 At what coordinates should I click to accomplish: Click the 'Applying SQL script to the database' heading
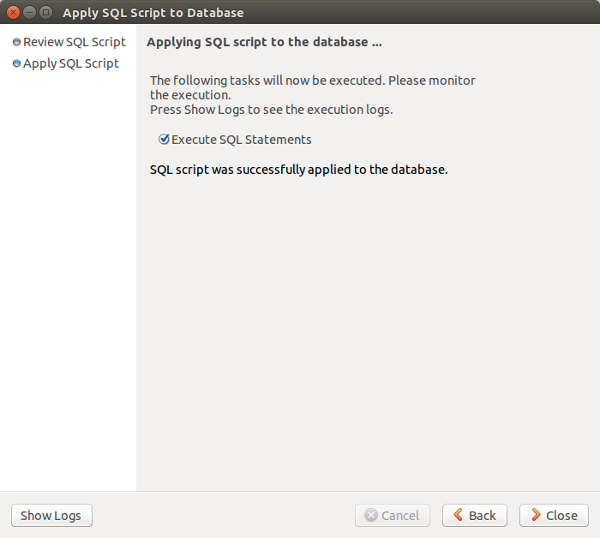pos(264,43)
